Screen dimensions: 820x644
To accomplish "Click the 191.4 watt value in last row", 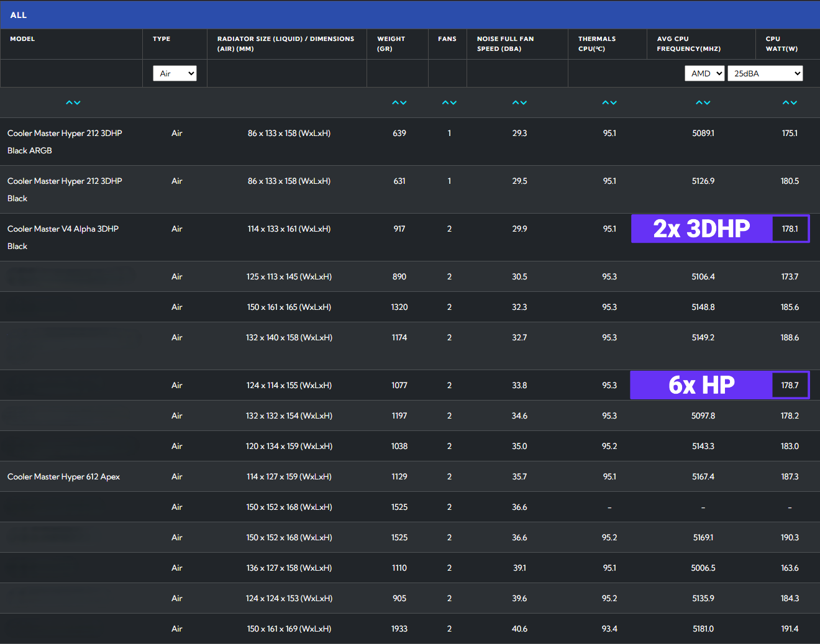I will (790, 629).
